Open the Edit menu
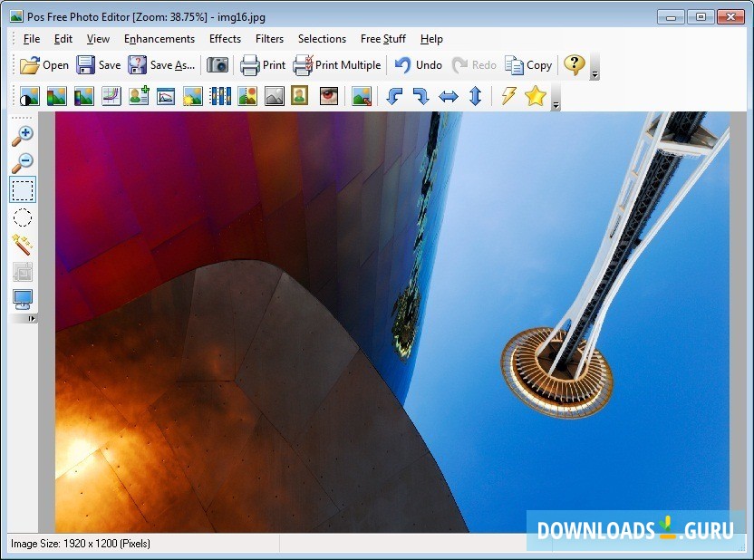Screen dimensions: 754x560 pyautogui.click(x=63, y=39)
